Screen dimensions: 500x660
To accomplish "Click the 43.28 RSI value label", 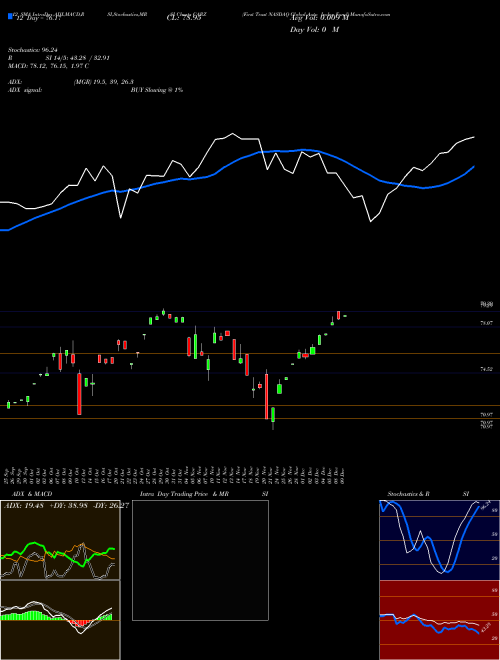I will tap(486, 628).
